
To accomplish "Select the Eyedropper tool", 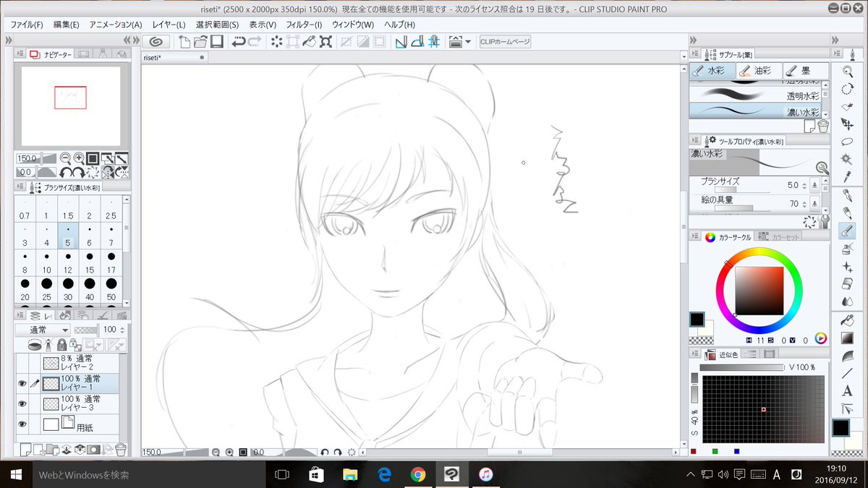I will click(847, 176).
